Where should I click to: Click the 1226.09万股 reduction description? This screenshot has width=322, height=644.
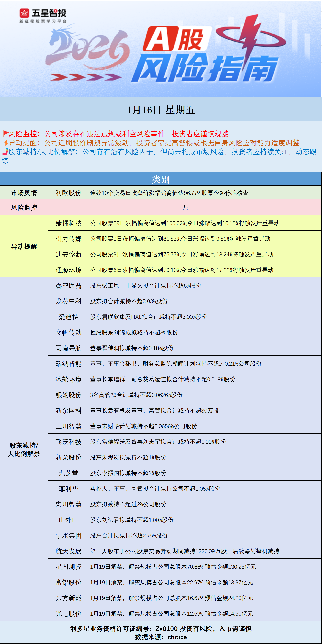pyautogui.click(x=185, y=551)
